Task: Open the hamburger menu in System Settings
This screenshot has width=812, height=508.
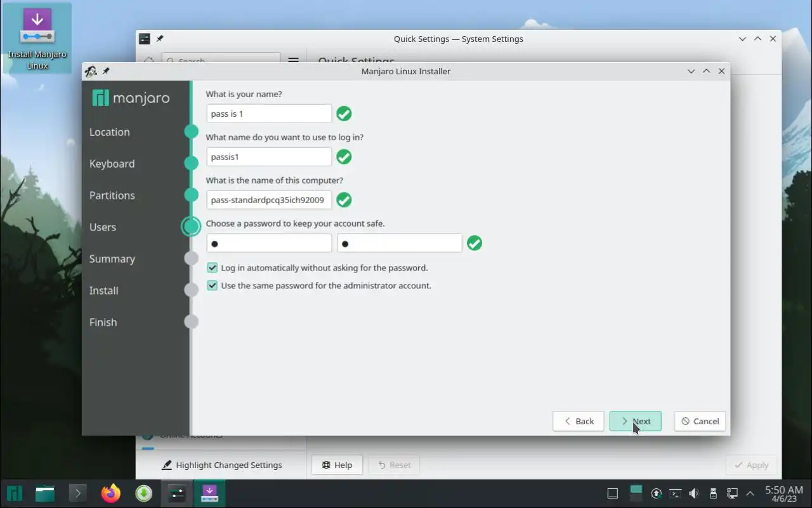Action: click(293, 61)
